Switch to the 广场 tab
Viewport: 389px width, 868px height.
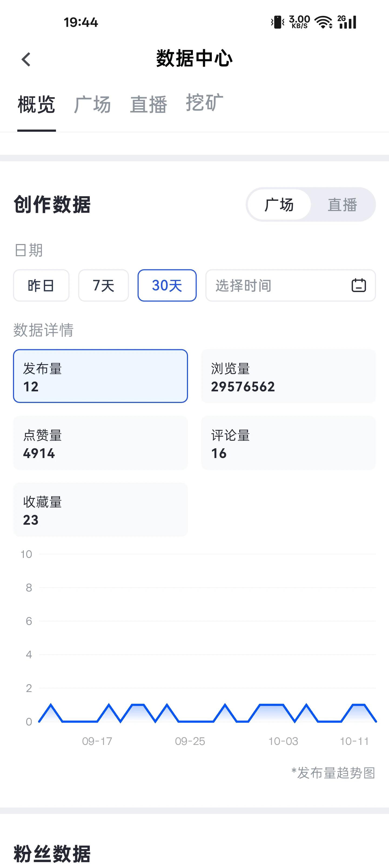92,104
